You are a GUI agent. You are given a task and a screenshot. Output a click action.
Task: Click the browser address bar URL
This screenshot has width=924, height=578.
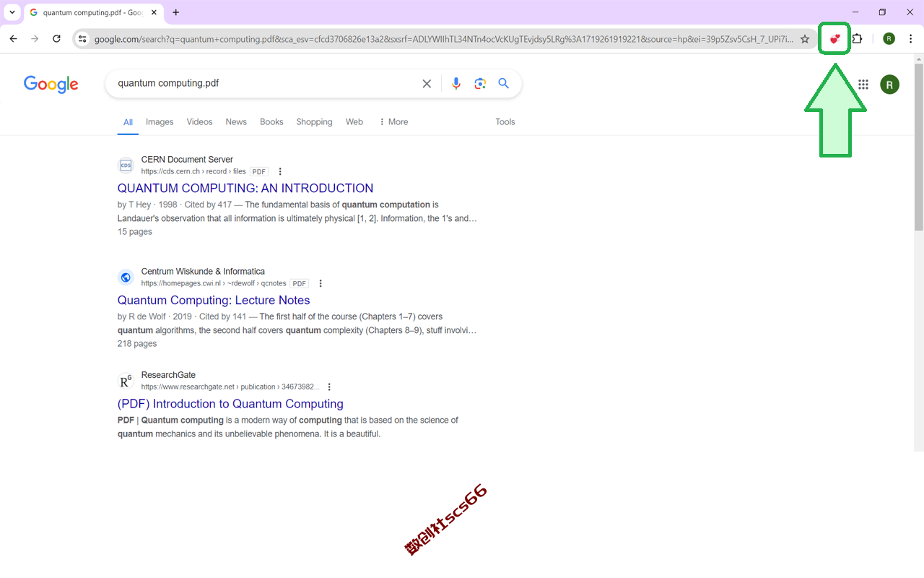443,39
